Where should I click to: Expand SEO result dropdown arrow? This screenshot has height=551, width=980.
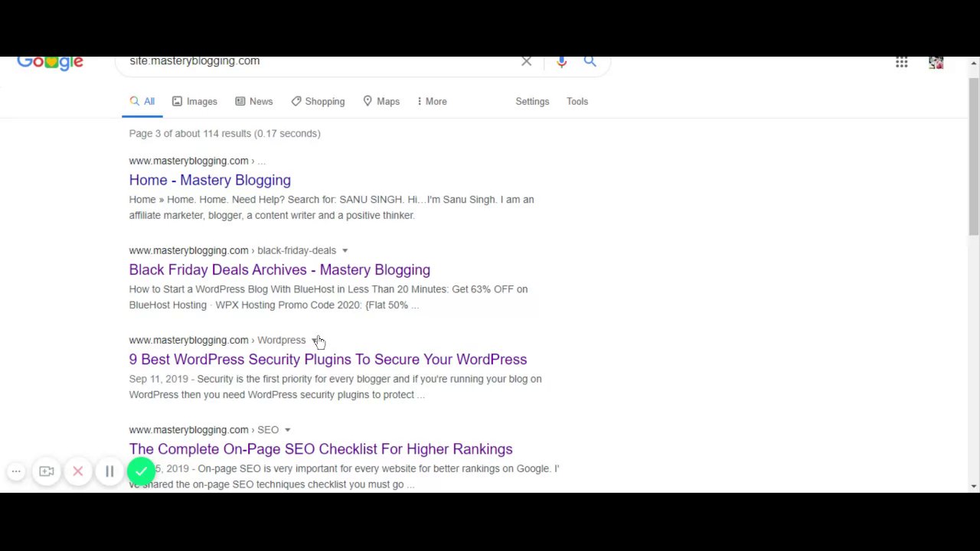coord(287,429)
